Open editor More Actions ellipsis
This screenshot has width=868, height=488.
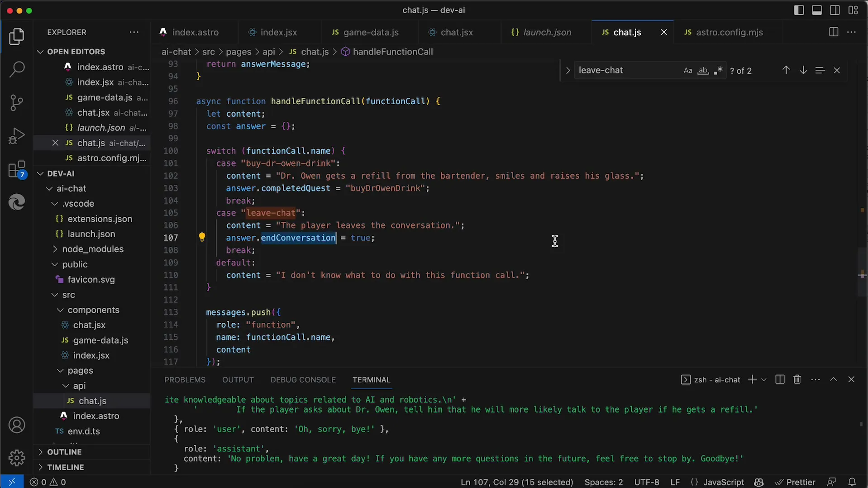tap(851, 32)
